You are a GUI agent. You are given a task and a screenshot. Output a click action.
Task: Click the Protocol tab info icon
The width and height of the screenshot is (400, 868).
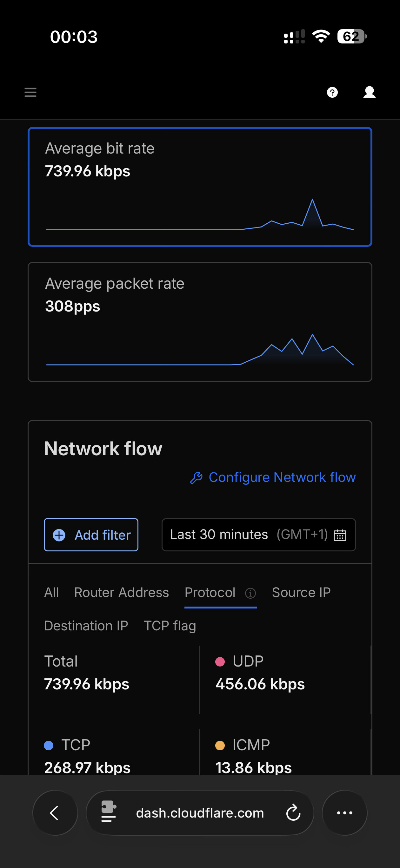250,593
